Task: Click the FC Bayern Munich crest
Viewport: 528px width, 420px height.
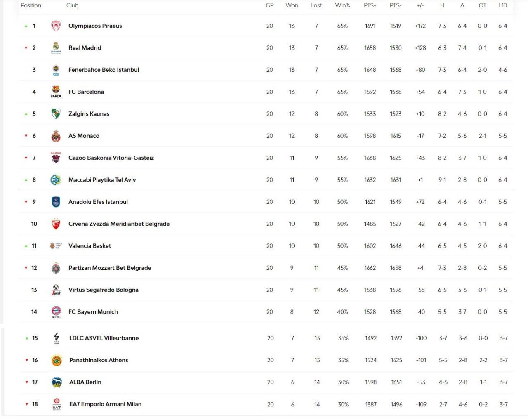Action: 56,311
